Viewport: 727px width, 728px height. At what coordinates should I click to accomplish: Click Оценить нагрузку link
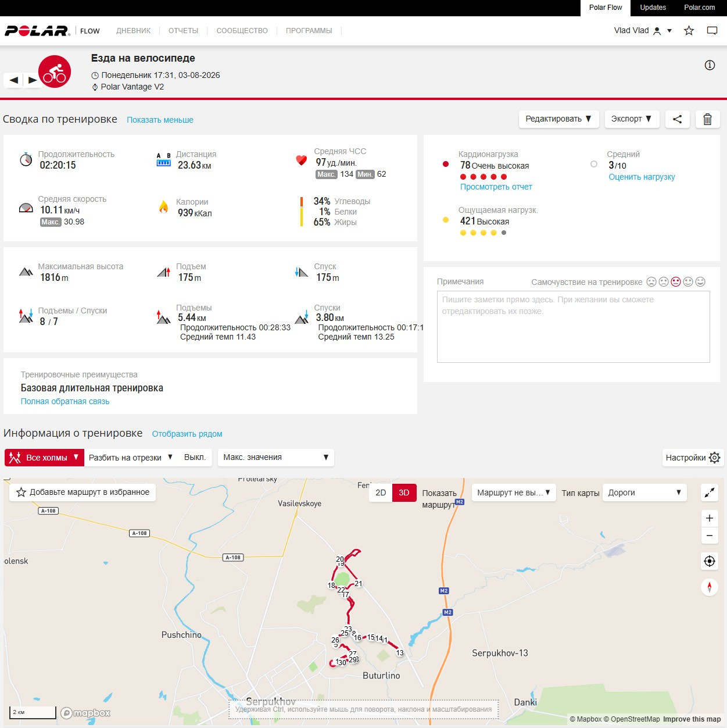tap(642, 177)
